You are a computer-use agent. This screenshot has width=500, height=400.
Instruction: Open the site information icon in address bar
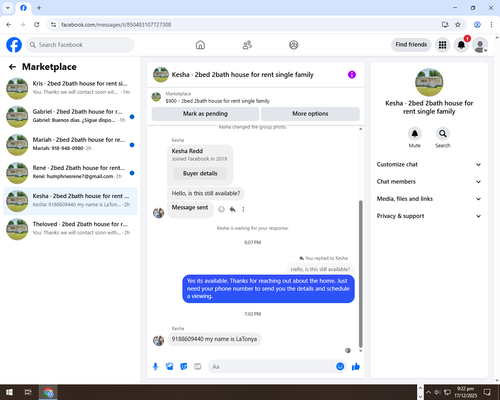(53, 25)
